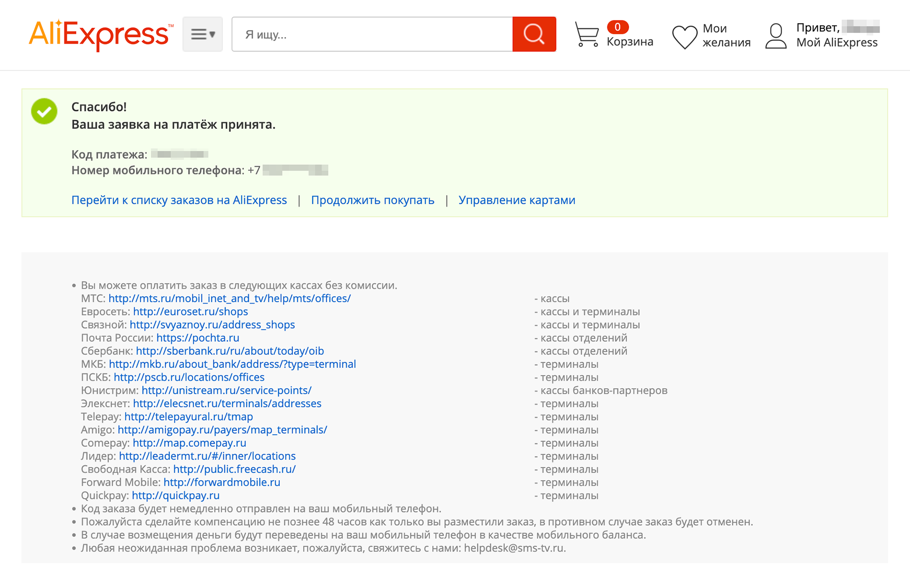This screenshot has height=588, width=910.
Task: Go to the AliExpress order list link
Action: [x=179, y=200]
